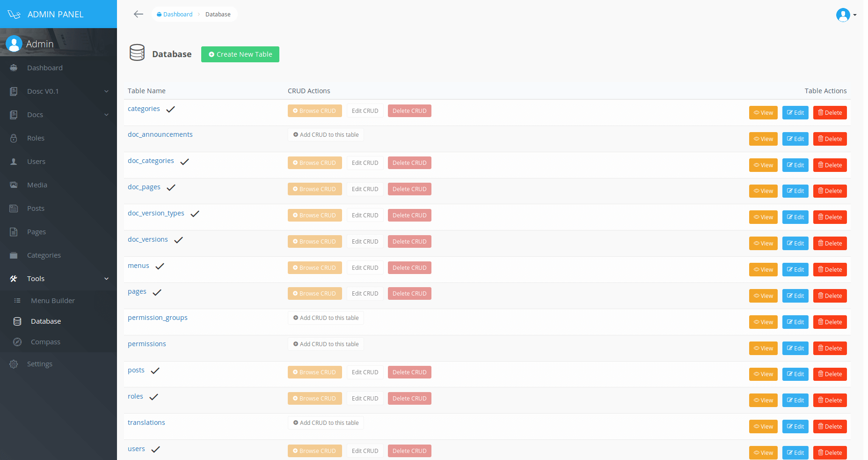
Task: Delete CRUD for pages table
Action: point(409,294)
